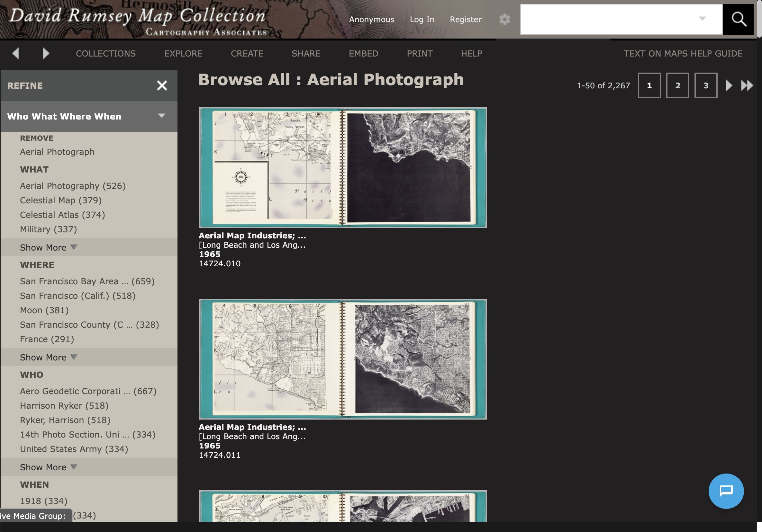Open the Embed menu
Image resolution: width=762 pixels, height=532 pixels.
click(x=363, y=53)
